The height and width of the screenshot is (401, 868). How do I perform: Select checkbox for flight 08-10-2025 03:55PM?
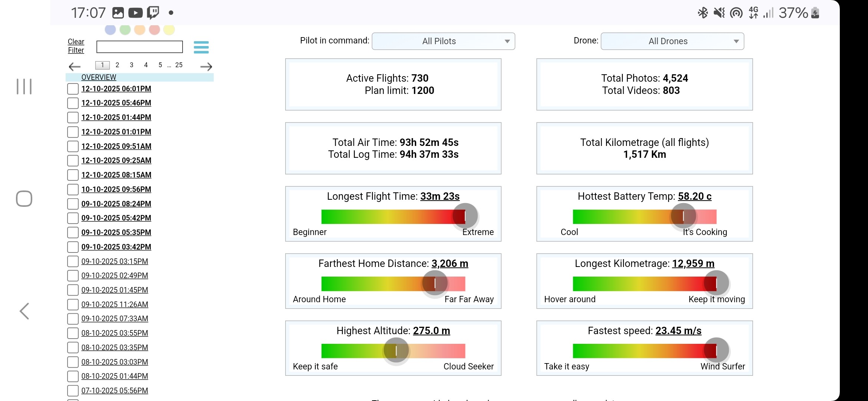(x=73, y=333)
